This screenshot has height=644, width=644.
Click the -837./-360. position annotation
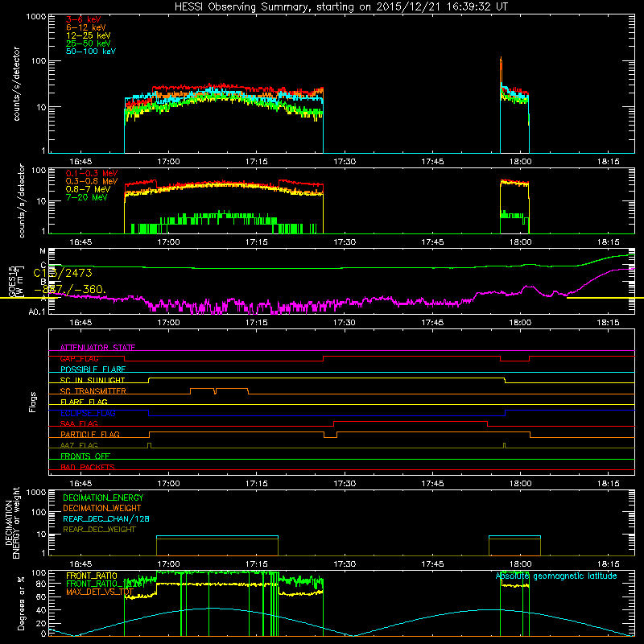pos(70,290)
